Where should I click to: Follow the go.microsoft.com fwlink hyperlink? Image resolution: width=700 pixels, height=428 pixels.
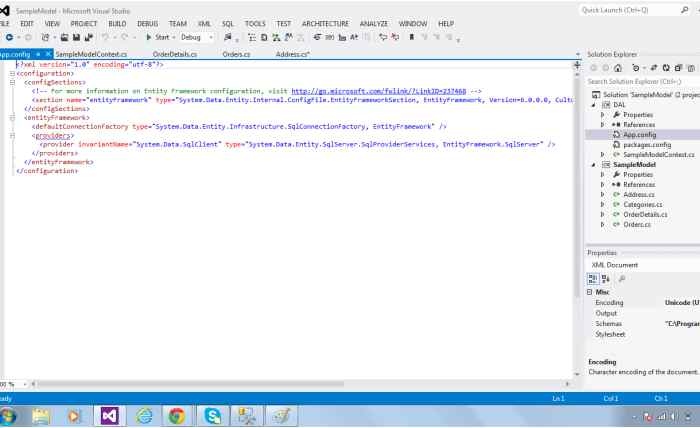pyautogui.click(x=379, y=91)
